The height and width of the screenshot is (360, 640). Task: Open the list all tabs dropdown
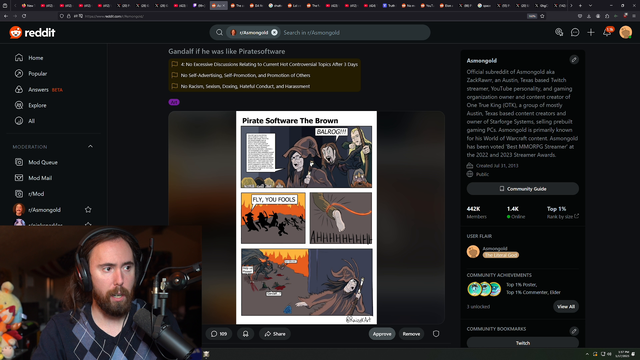[x=590, y=5]
